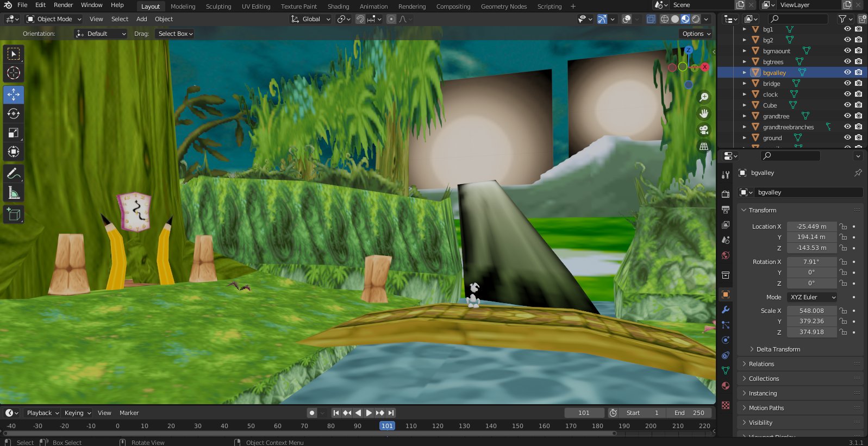The height and width of the screenshot is (446, 868).
Task: Open the Object Mode dropdown
Action: 54,19
